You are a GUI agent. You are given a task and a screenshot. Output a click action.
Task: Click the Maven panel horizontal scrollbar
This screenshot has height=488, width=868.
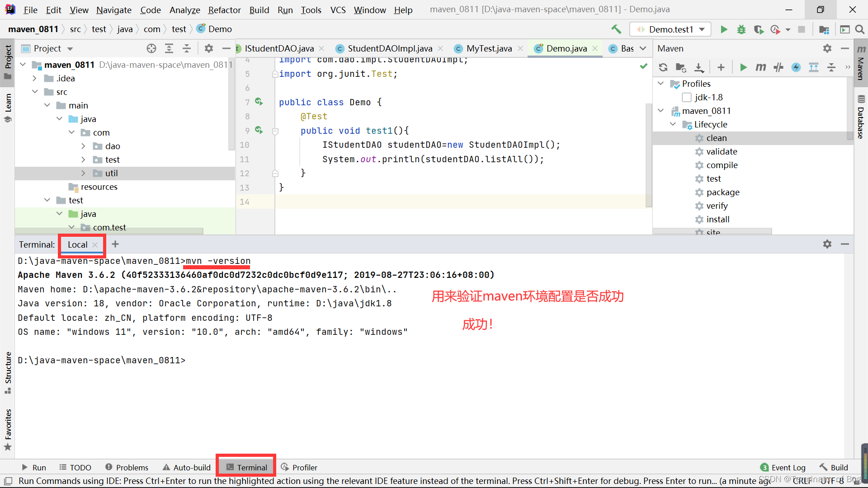pos(712,231)
